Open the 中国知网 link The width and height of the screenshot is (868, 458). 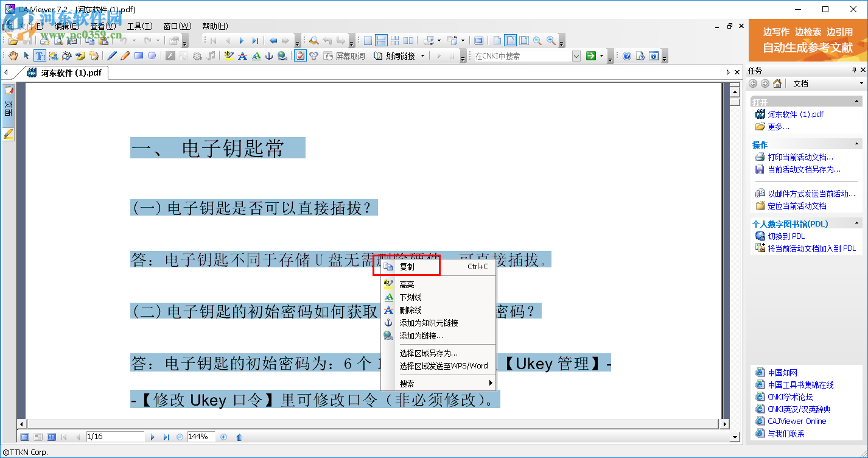782,373
